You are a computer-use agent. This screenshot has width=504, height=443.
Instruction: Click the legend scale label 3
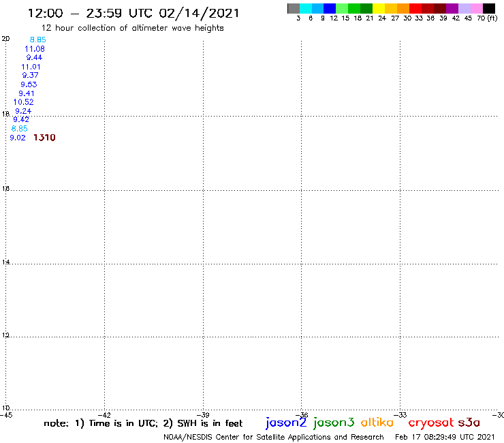(x=298, y=18)
